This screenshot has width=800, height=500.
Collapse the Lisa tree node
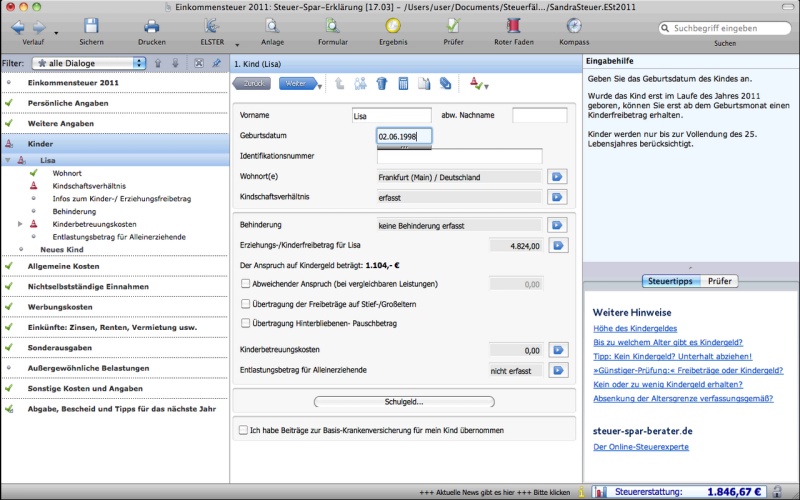coord(8,160)
